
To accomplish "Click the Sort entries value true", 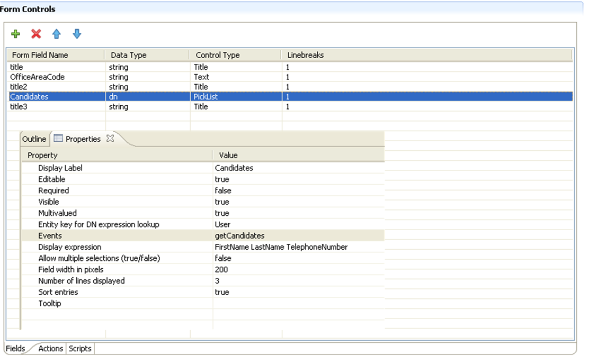I will 222,292.
